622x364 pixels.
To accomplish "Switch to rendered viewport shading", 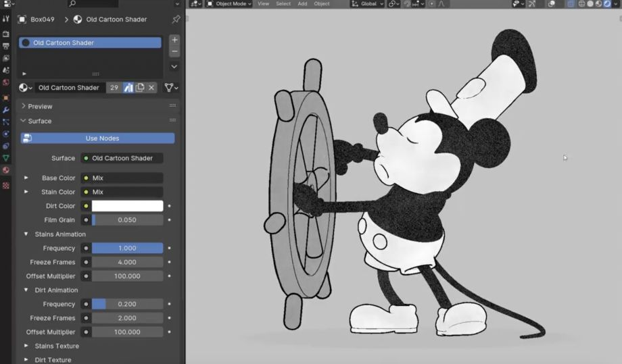I will (607, 3).
